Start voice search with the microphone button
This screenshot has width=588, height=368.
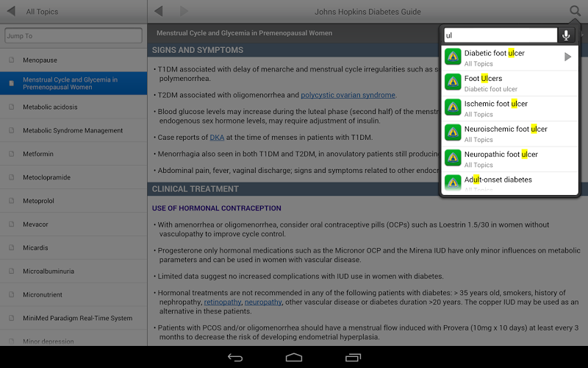coord(566,35)
